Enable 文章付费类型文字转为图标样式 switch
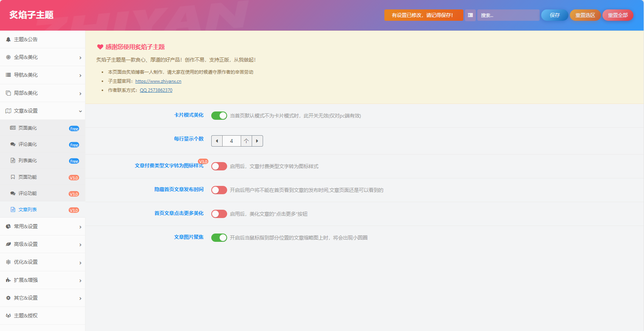Image resolution: width=644 pixels, height=331 pixels. tap(219, 166)
